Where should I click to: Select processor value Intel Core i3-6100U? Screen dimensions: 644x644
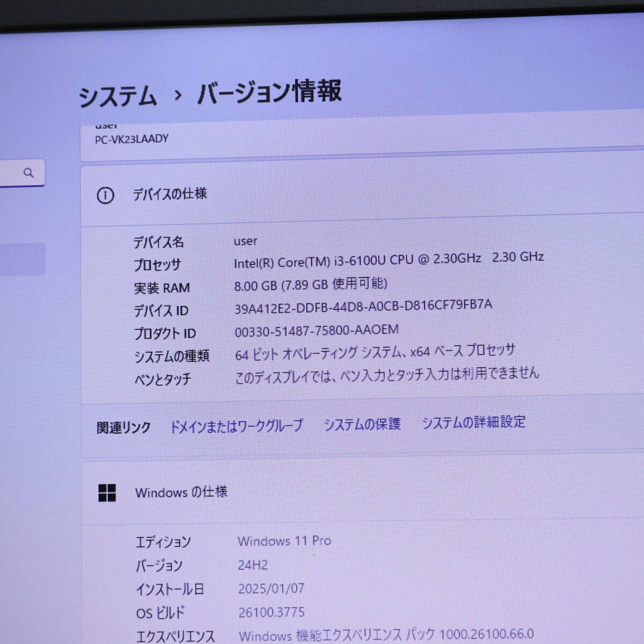[x=389, y=260]
